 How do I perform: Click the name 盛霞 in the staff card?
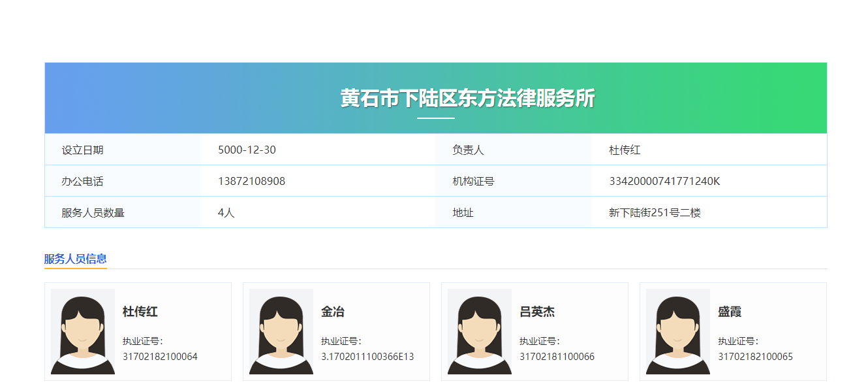(730, 312)
